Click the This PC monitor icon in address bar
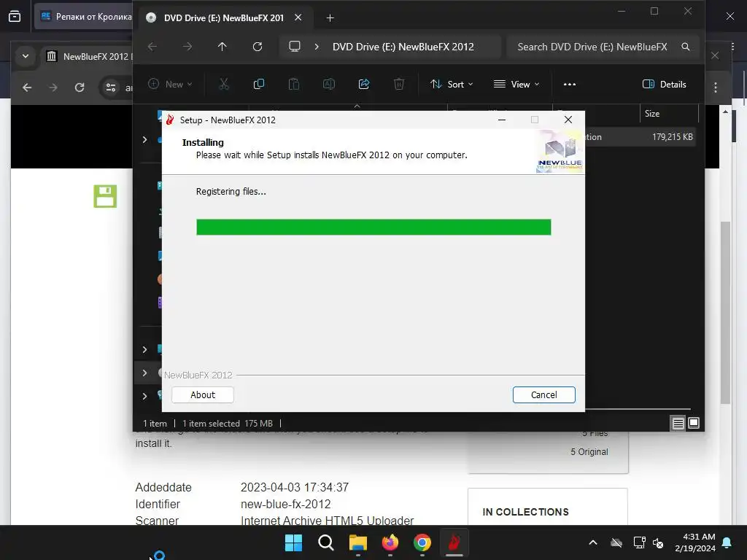This screenshot has width=747, height=560. (x=295, y=47)
